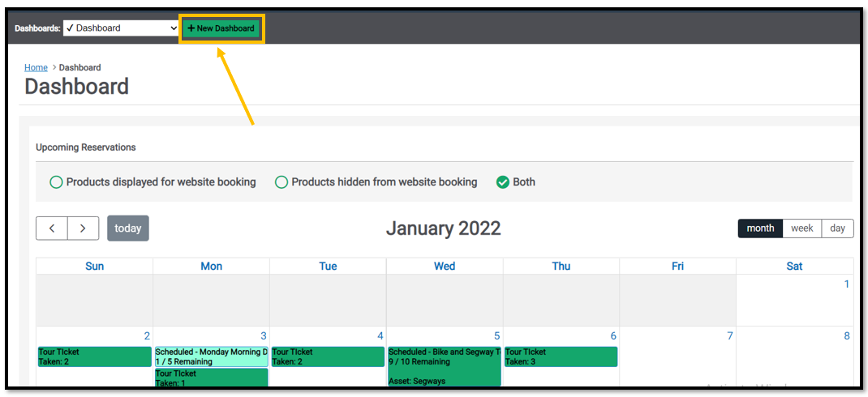Click the Fri column header
Screen dimensions: 868x397
tap(677, 266)
